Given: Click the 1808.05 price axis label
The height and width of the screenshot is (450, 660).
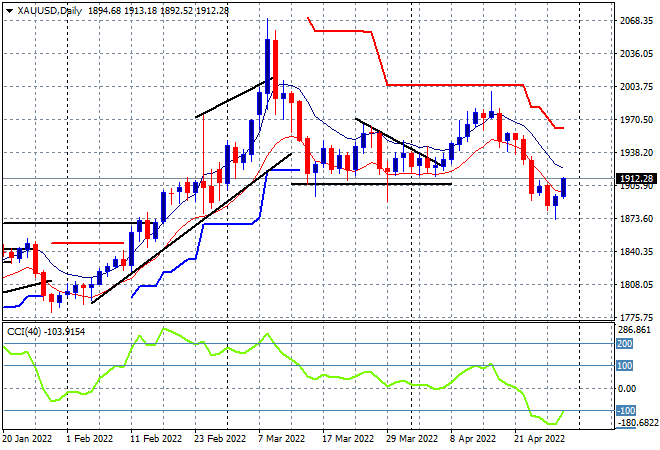Looking at the screenshot, I should 636,285.
